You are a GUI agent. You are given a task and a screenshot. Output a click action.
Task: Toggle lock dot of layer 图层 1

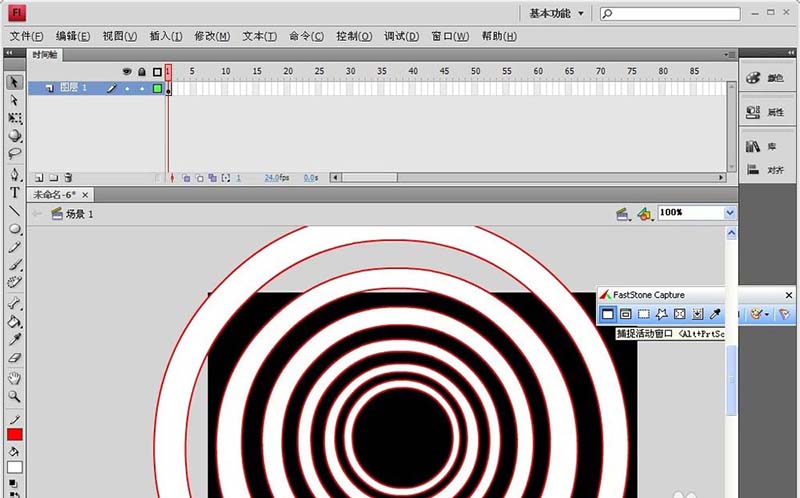point(142,89)
